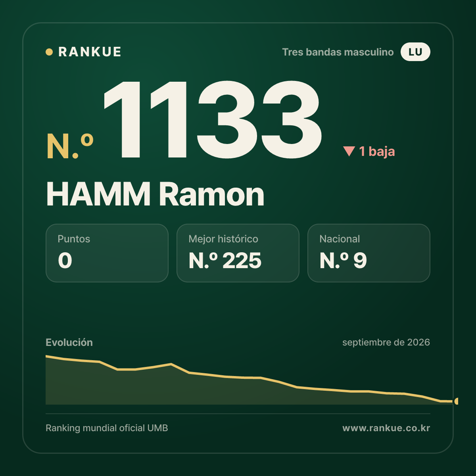Click the 'septiembre de 2026' date label
Image resolution: width=476 pixels, height=476 pixels.
point(386,342)
